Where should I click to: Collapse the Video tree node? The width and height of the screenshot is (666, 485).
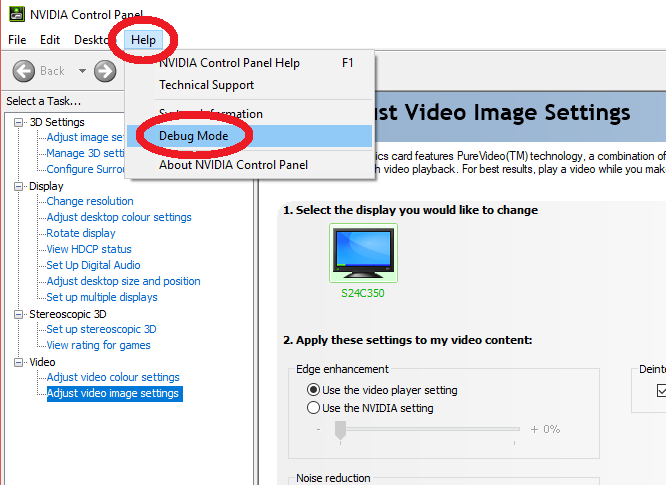pyautogui.click(x=18, y=362)
